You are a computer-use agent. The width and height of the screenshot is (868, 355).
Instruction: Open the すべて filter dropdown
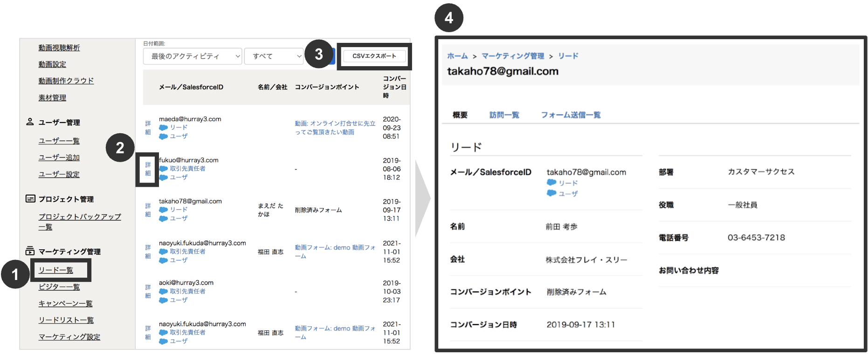(x=274, y=56)
